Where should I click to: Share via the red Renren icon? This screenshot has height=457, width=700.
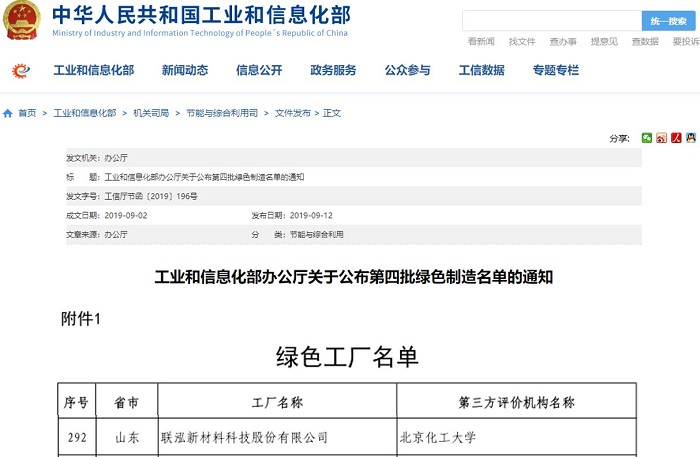pos(676,138)
